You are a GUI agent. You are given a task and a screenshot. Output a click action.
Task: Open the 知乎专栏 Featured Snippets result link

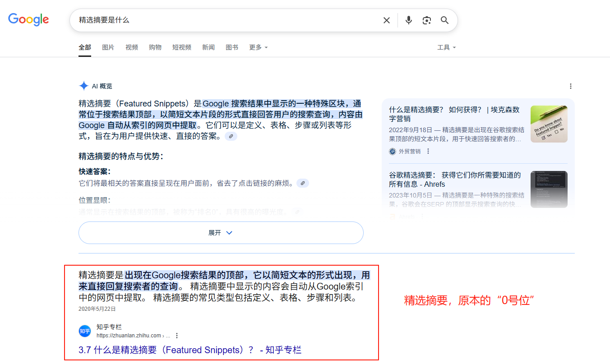tap(189, 350)
